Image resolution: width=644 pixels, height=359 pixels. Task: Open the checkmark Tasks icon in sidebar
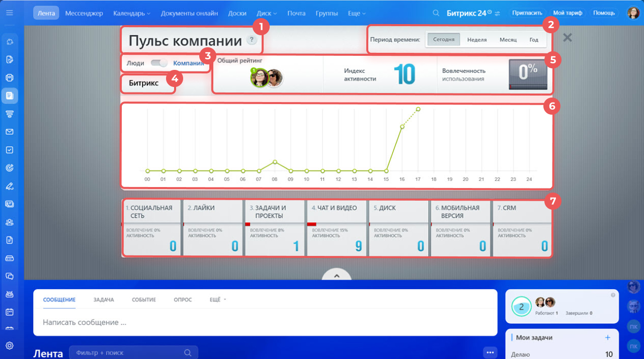pos(10,150)
